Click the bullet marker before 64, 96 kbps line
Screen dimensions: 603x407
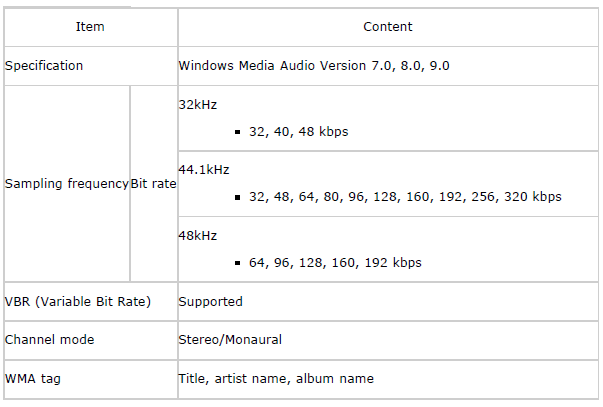point(237,264)
